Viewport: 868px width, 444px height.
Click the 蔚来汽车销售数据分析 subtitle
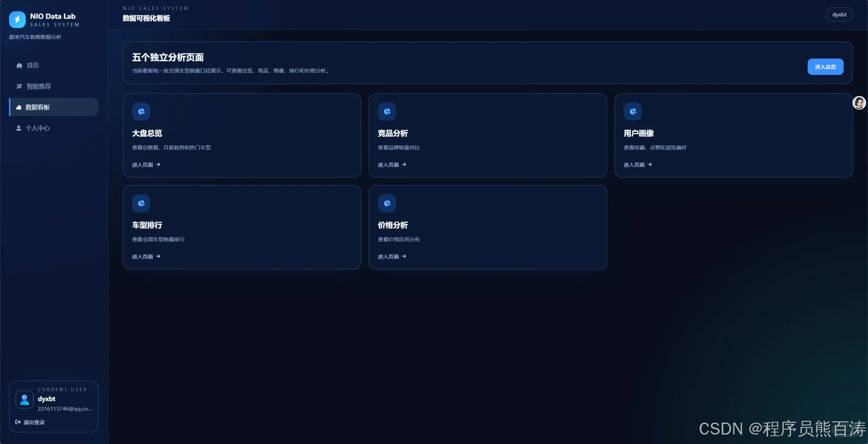(x=35, y=37)
